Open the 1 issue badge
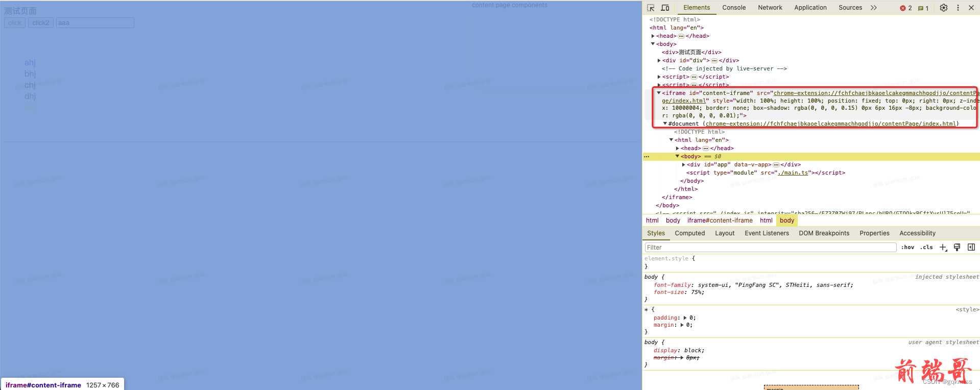Screen dimensions: 980x390 pos(923,8)
